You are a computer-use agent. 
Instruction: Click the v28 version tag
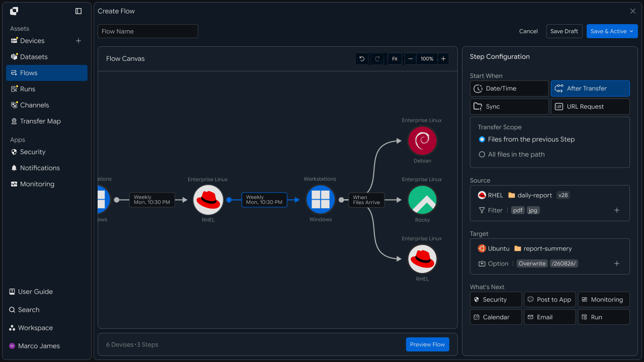(563, 195)
